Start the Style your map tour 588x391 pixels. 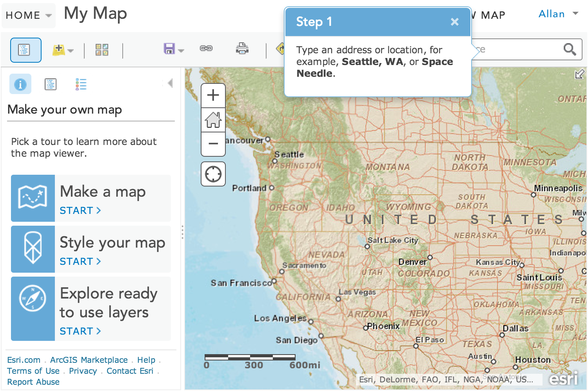[x=80, y=262]
